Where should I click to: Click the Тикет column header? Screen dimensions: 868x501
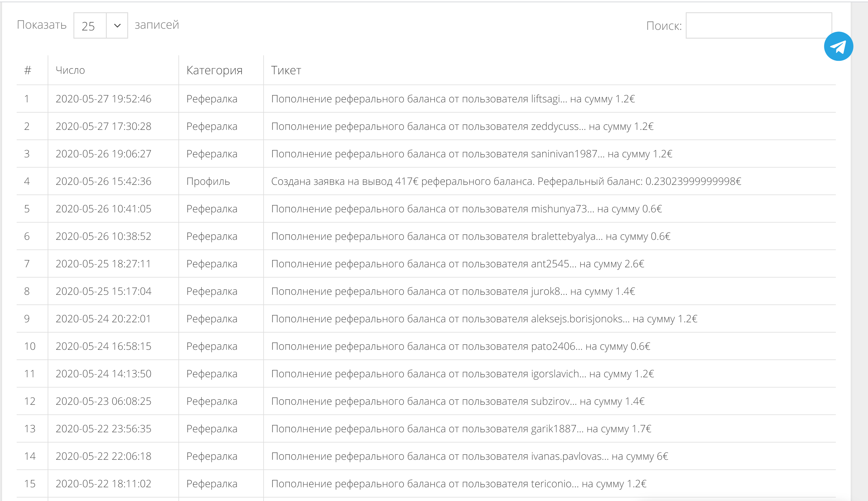pos(286,70)
